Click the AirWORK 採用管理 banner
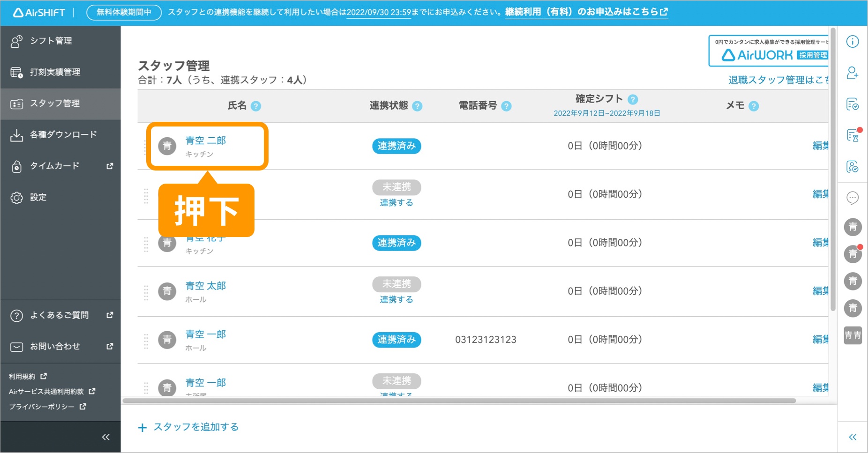The height and width of the screenshot is (453, 868). pyautogui.click(x=769, y=51)
